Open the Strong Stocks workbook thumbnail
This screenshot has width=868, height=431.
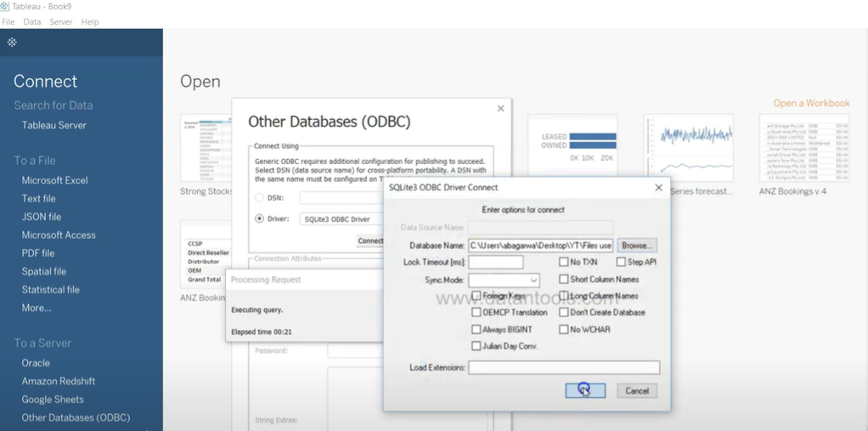[x=206, y=148]
